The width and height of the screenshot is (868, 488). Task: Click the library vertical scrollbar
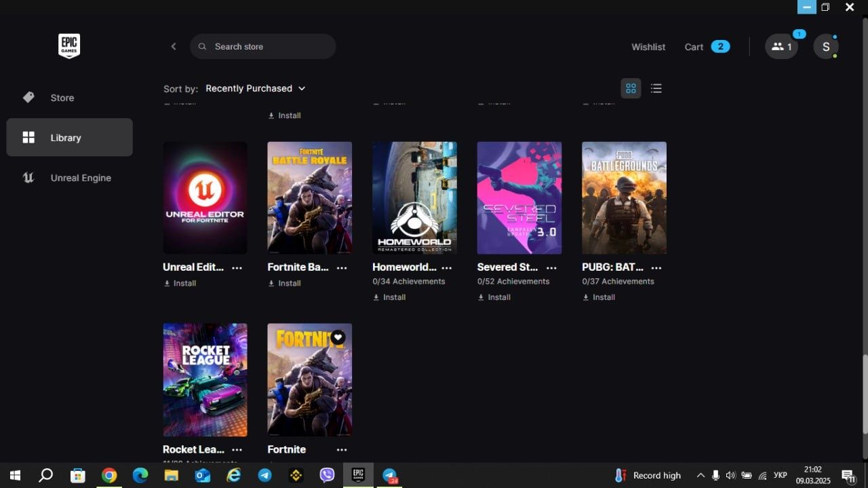[865, 394]
